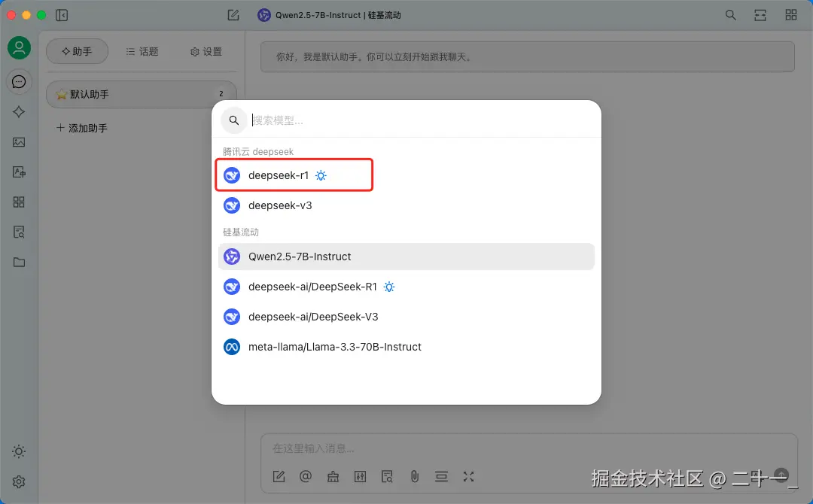Viewport: 813px width, 504px height.
Task: Click the green user avatar
Action: 19,47
